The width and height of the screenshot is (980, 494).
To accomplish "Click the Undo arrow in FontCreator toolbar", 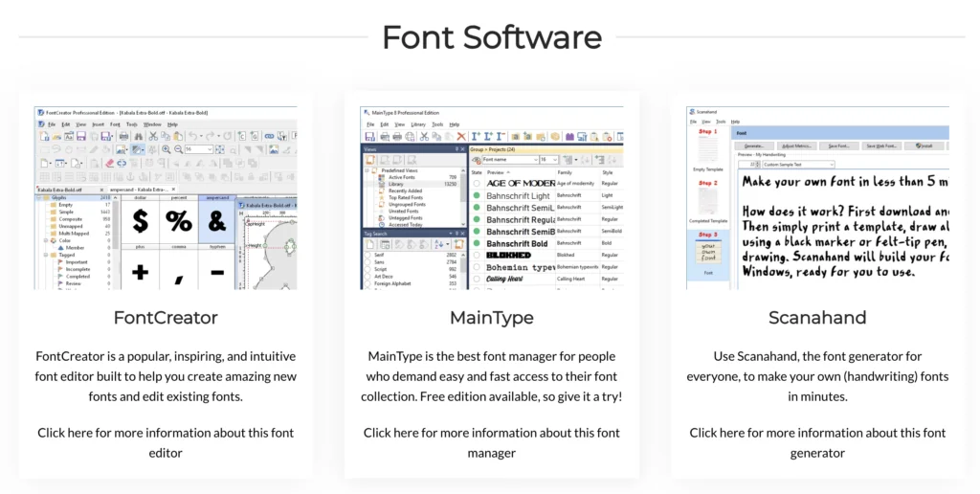I will (193, 136).
